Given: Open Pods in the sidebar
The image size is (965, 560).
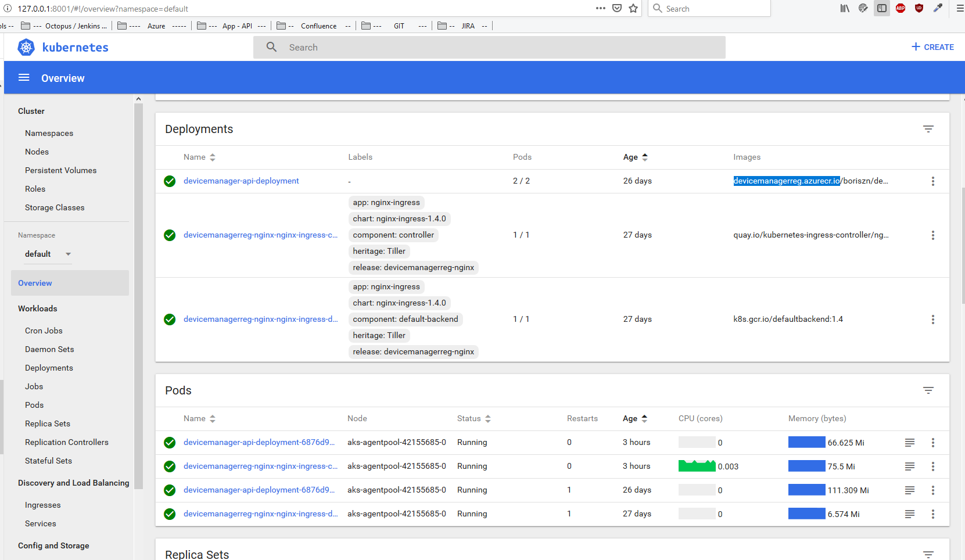Looking at the screenshot, I should [34, 405].
